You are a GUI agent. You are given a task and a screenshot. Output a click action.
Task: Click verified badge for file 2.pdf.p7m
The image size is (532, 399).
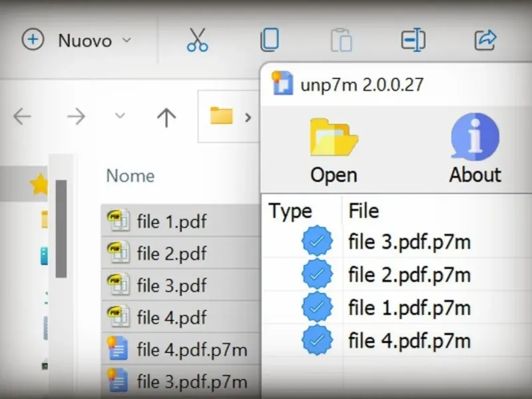[x=317, y=274]
